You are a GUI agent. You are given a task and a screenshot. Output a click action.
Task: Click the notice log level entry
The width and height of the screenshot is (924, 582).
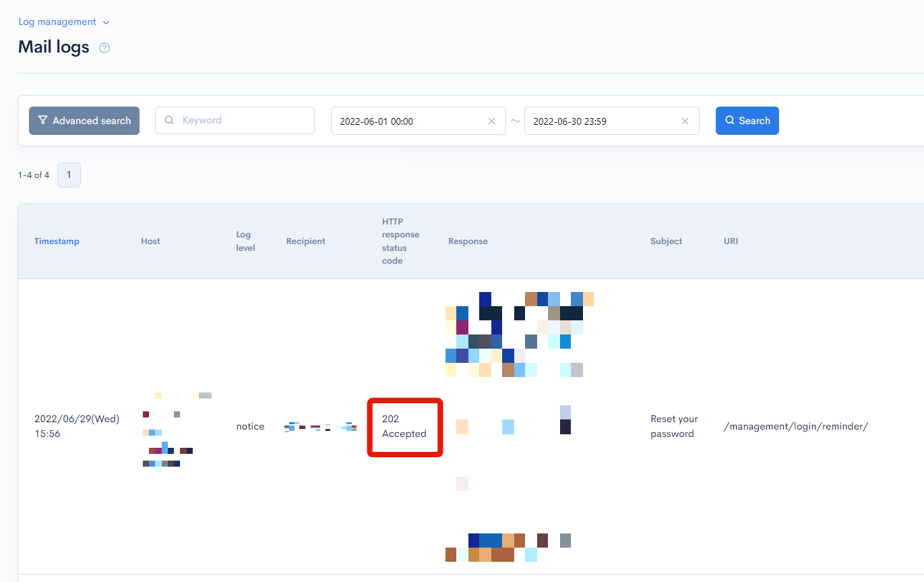click(250, 426)
